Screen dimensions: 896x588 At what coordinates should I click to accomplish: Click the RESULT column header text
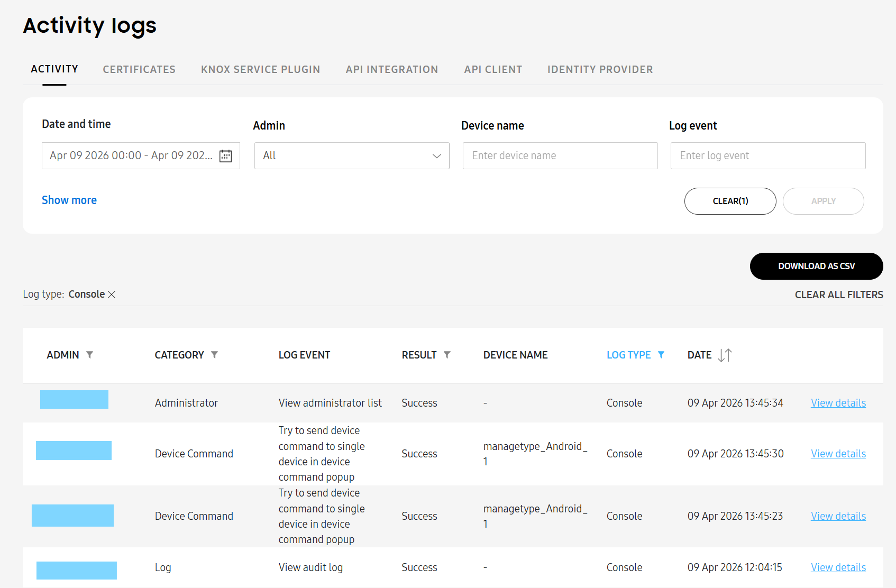click(x=419, y=355)
